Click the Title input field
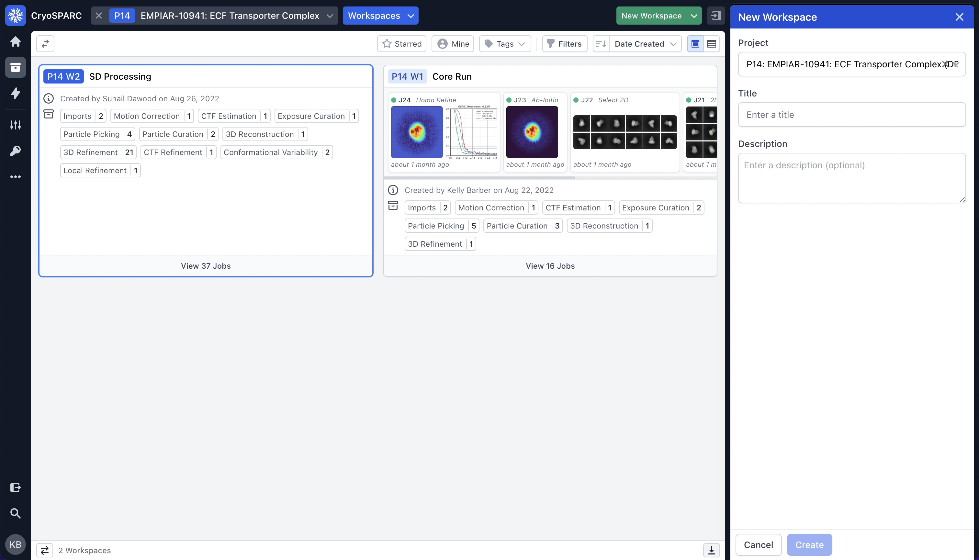The width and height of the screenshot is (979, 560). [851, 115]
